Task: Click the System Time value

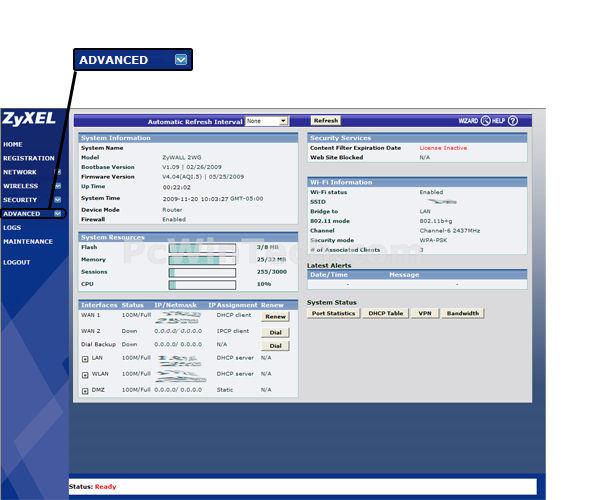Action: [213, 199]
